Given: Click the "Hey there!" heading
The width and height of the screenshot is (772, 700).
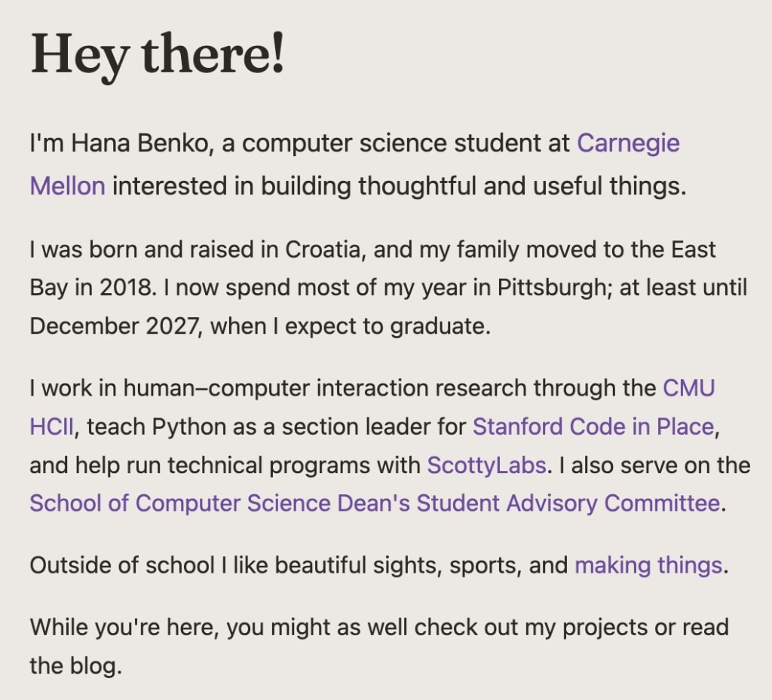Looking at the screenshot, I should pyautogui.click(x=158, y=53).
